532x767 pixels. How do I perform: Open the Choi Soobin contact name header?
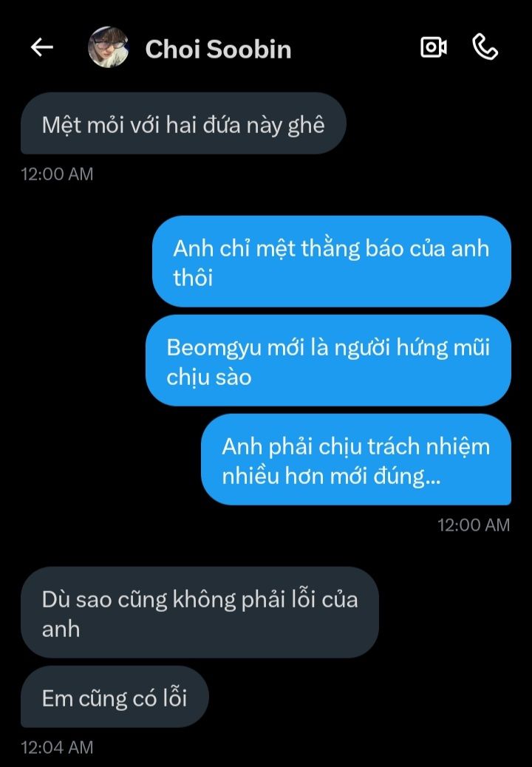[x=218, y=50]
